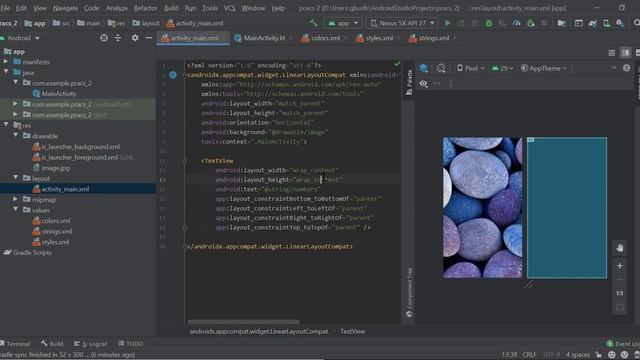Collapse the layout folder

pos(16,178)
